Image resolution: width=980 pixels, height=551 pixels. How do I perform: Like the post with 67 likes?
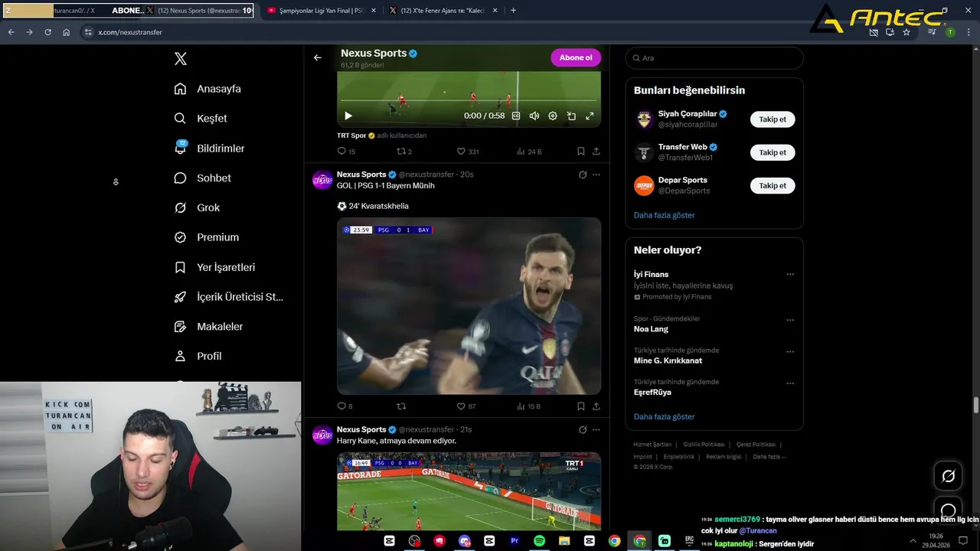click(x=466, y=406)
